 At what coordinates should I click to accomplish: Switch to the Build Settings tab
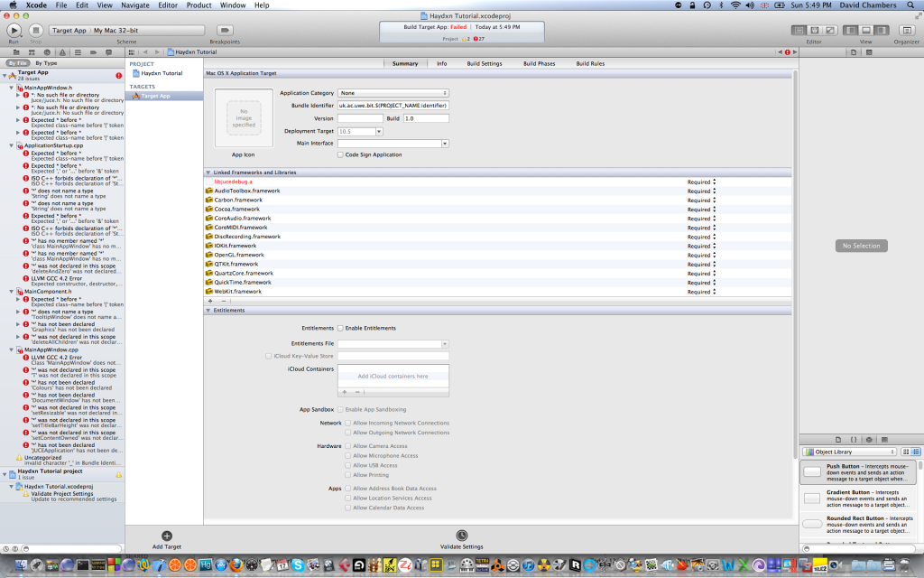485,64
